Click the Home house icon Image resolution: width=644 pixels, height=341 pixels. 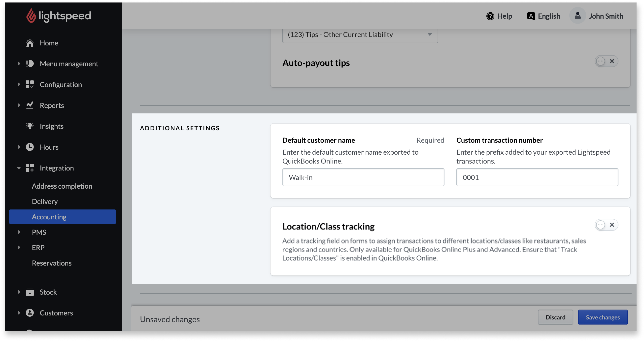(30, 43)
